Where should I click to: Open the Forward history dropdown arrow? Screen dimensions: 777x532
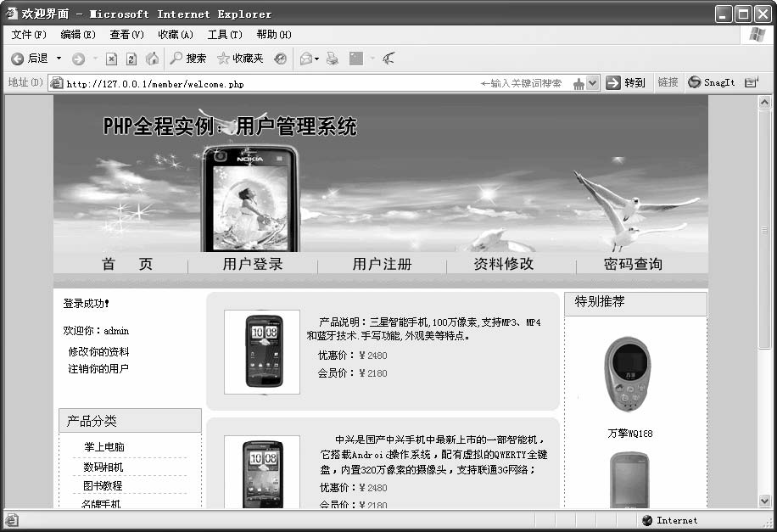(x=95, y=59)
